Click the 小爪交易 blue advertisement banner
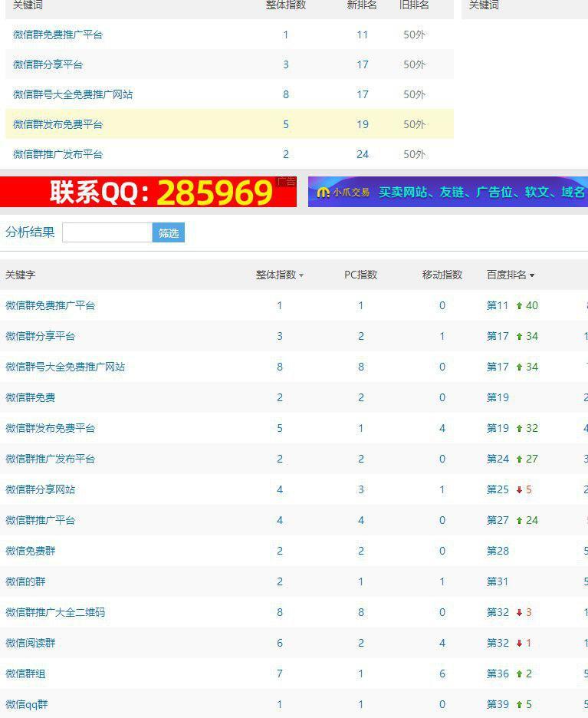The image size is (588, 718). (448, 192)
